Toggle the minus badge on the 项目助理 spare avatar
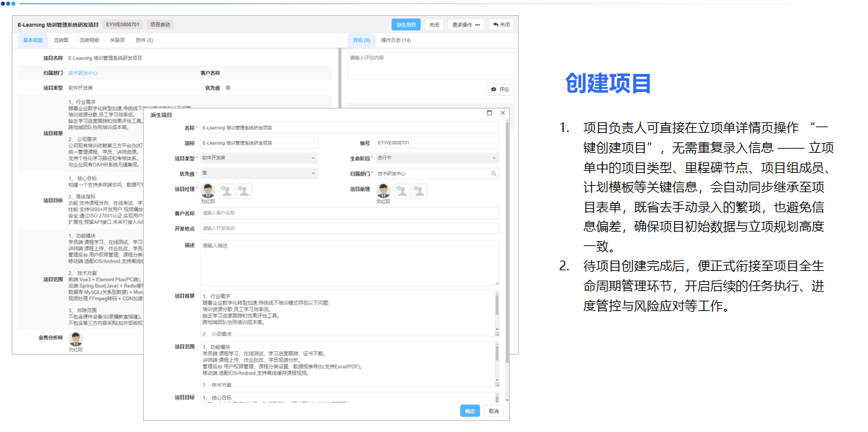868x432 pixels. pos(419,191)
